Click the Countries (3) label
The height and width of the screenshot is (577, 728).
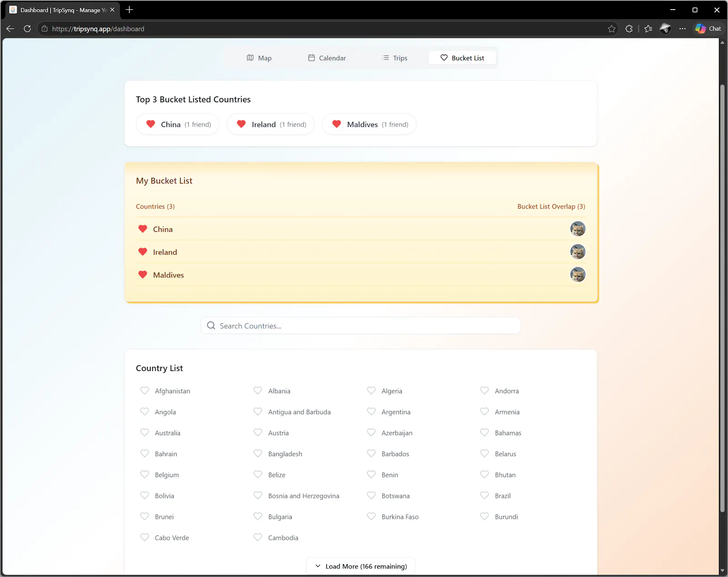pyautogui.click(x=155, y=206)
